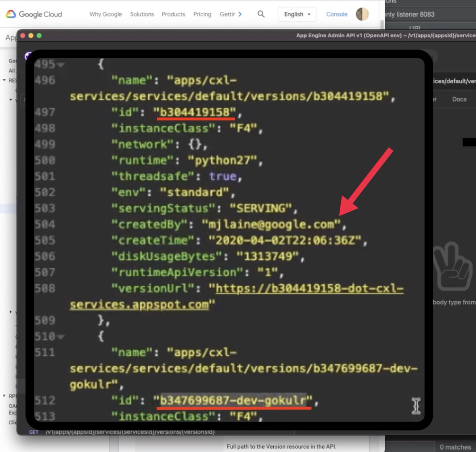Open the Solutions menu
The height and width of the screenshot is (452, 476).
pyautogui.click(x=142, y=14)
